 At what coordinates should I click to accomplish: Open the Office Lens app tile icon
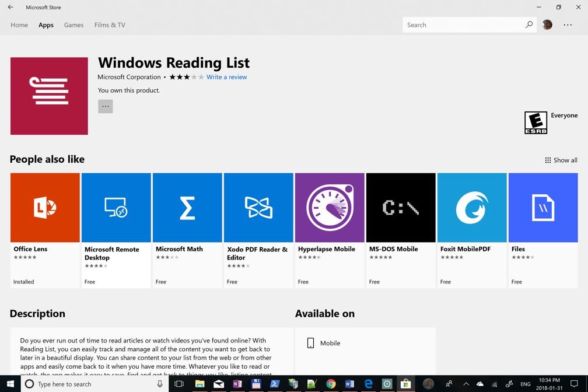click(x=45, y=208)
